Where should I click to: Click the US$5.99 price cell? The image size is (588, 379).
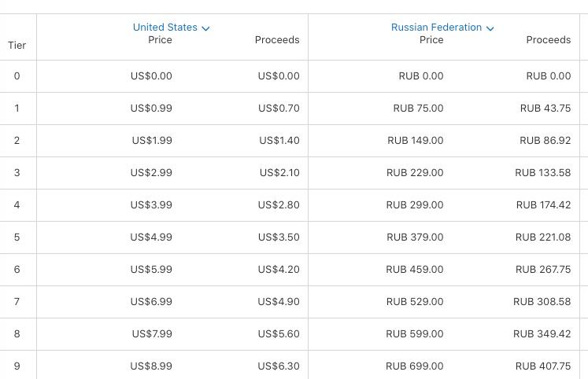151,269
